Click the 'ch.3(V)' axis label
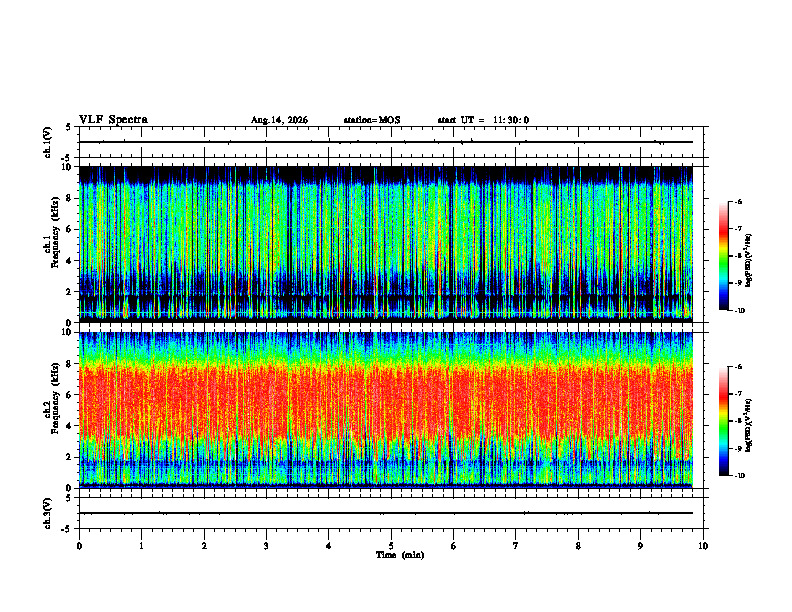The height and width of the screenshot is (612, 792). tap(48, 513)
